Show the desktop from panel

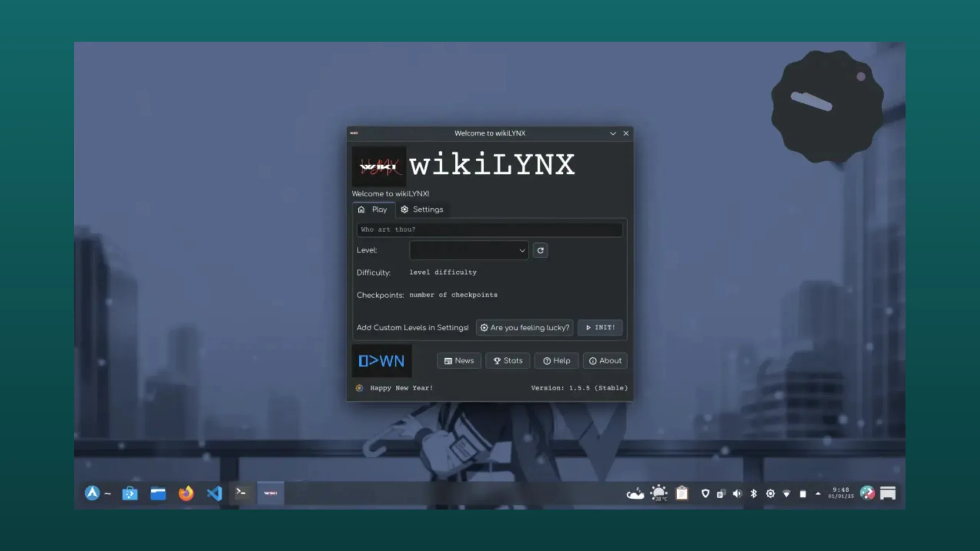(x=888, y=493)
